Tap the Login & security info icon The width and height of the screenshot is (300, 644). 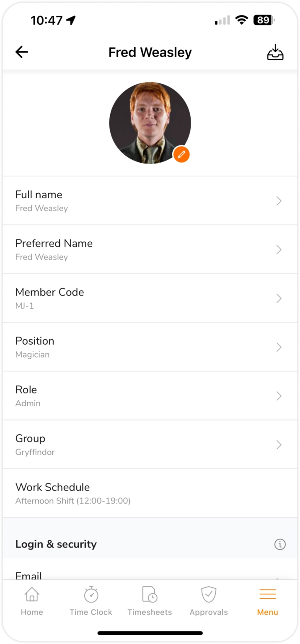[279, 544]
